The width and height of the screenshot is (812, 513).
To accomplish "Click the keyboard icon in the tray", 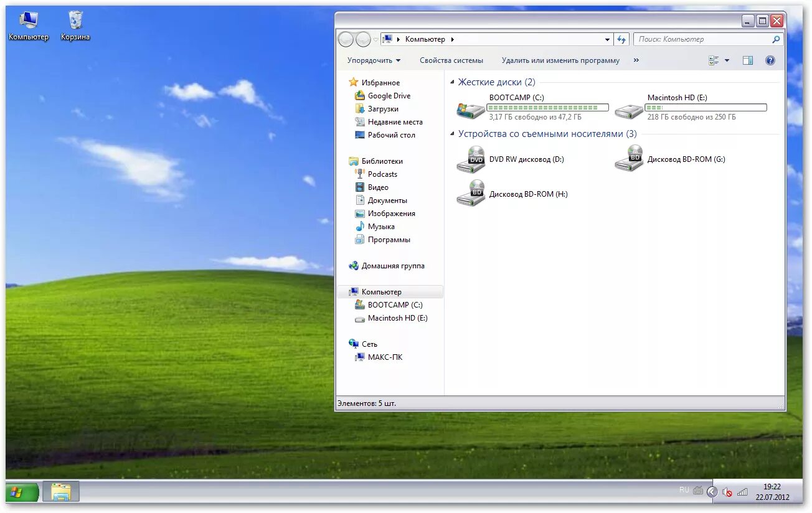I will (x=698, y=491).
